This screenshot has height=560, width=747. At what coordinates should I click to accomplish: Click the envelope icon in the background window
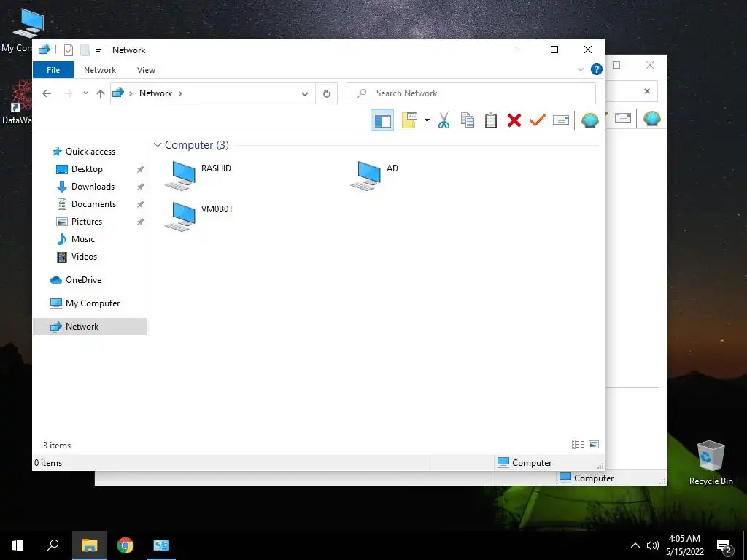[x=623, y=117]
